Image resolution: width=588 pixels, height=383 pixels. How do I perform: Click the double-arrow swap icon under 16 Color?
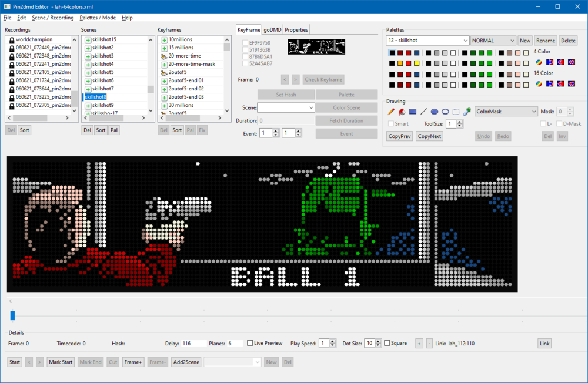[572, 84]
